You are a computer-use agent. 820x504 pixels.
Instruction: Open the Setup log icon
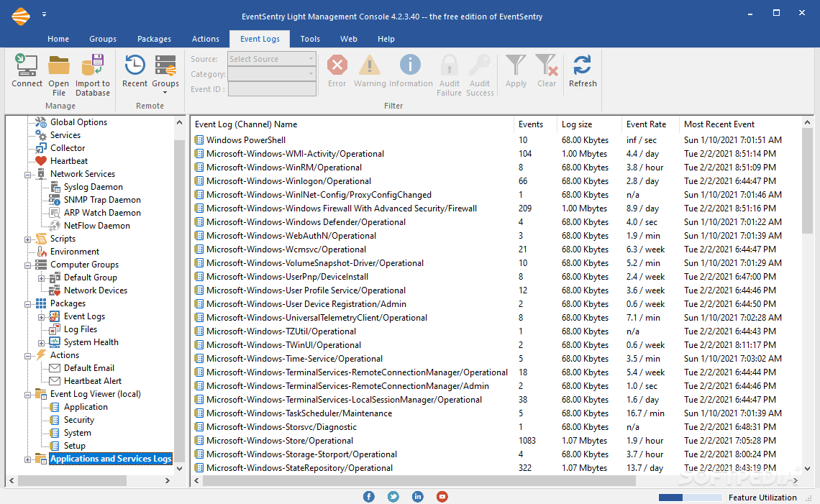click(x=55, y=446)
